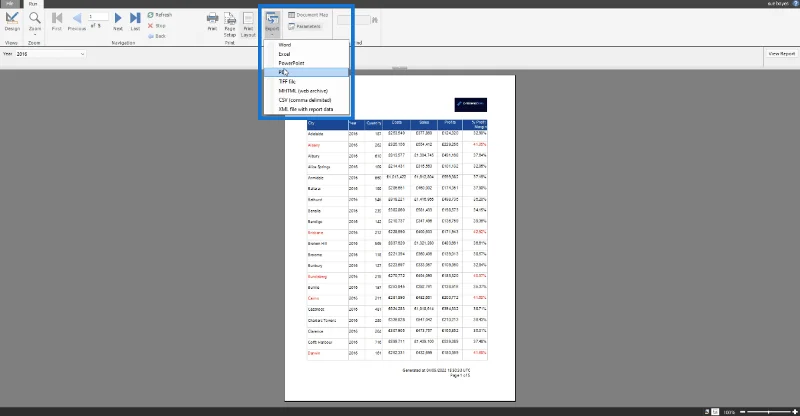The width and height of the screenshot is (800, 416).
Task: Switch to Design view
Action: point(12,21)
